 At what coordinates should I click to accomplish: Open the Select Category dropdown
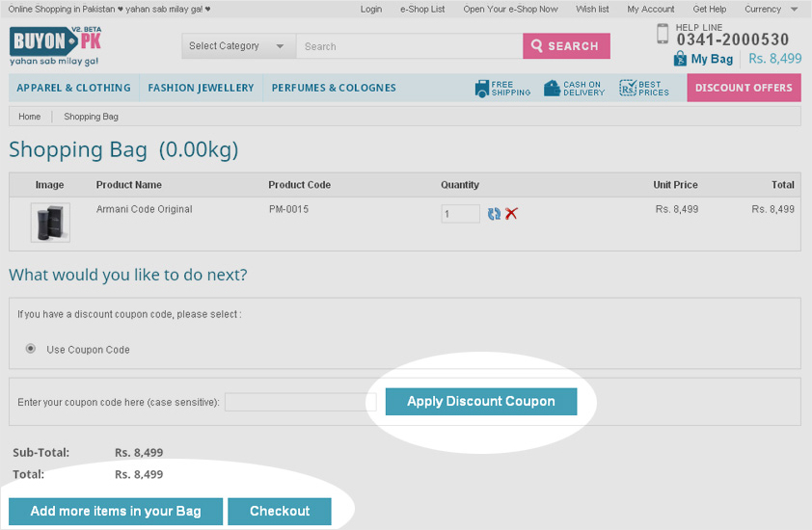(x=239, y=46)
